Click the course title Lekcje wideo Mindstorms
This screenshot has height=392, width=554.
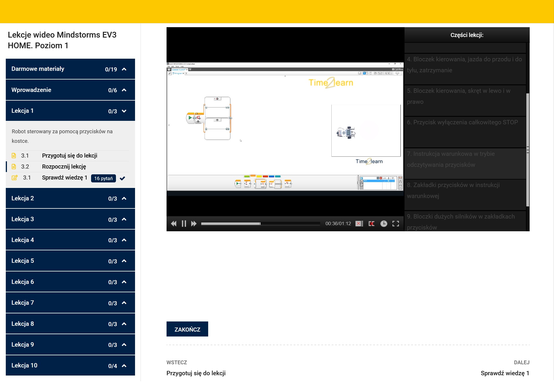pyautogui.click(x=62, y=40)
